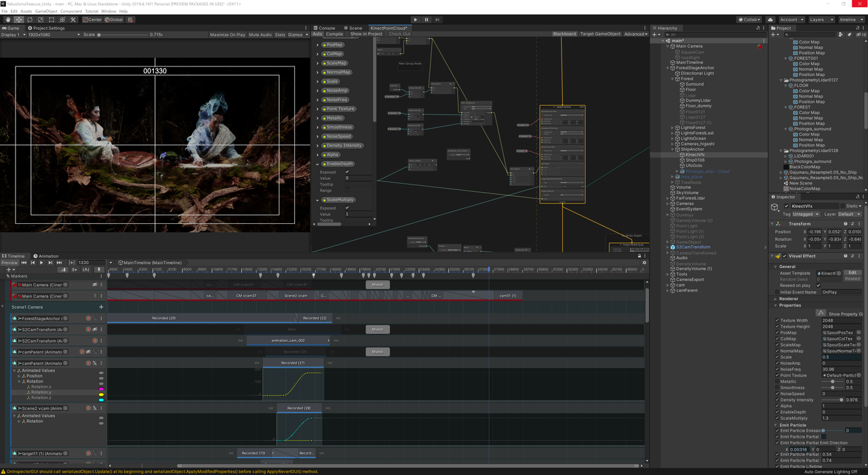Click the Step frame button
The height and width of the screenshot is (475, 868).
click(437, 20)
